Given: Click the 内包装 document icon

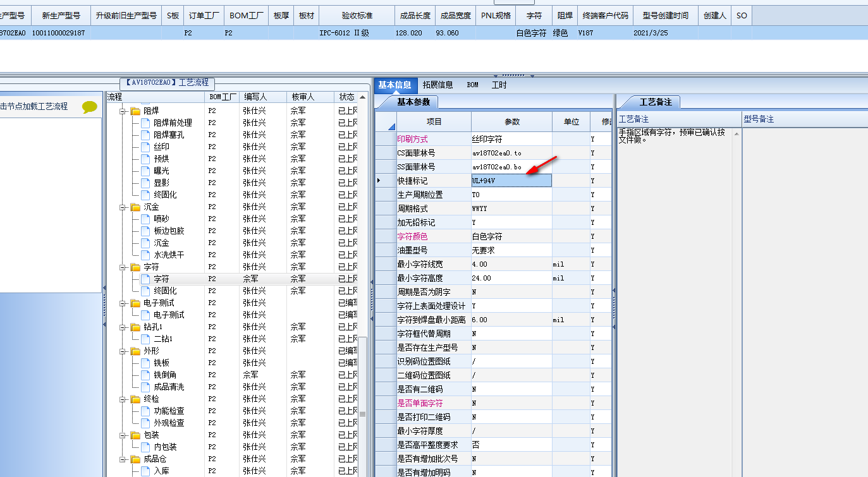Looking at the screenshot, I should tap(146, 447).
